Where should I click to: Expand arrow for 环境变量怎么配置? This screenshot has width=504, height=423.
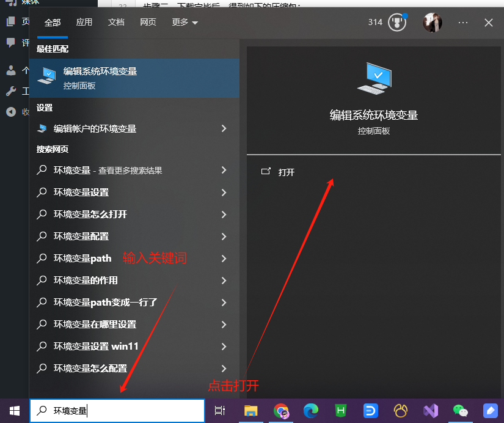pyautogui.click(x=224, y=369)
